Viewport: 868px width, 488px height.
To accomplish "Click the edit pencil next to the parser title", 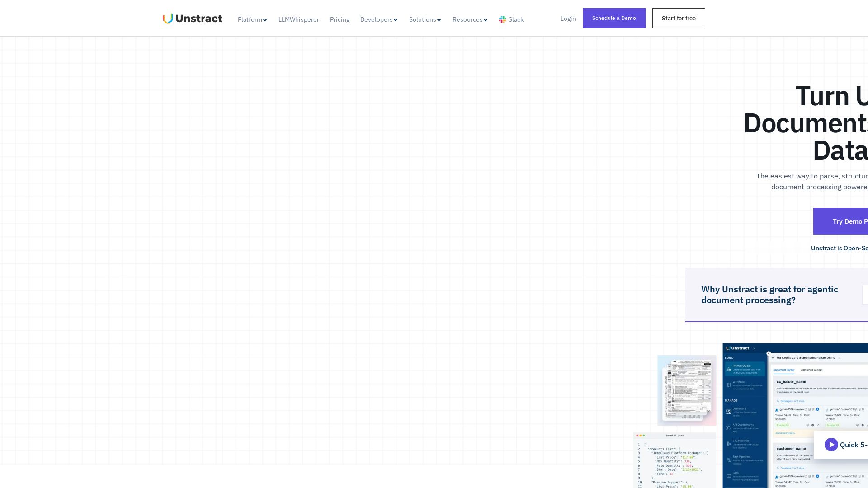I will point(840,357).
